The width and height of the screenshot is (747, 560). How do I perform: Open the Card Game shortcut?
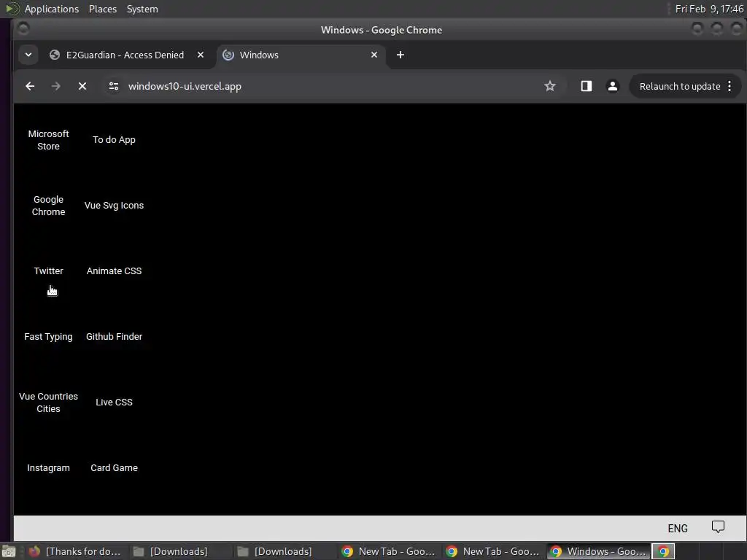114,468
